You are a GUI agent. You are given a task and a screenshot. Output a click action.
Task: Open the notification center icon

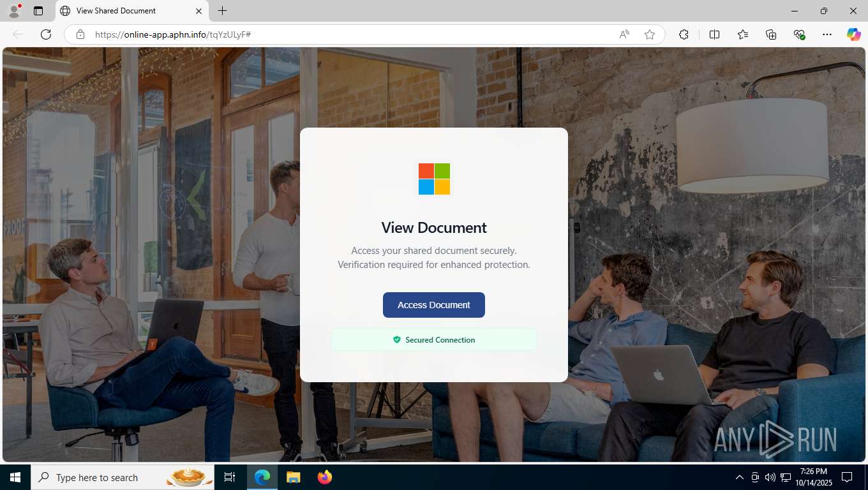pyautogui.click(x=847, y=477)
